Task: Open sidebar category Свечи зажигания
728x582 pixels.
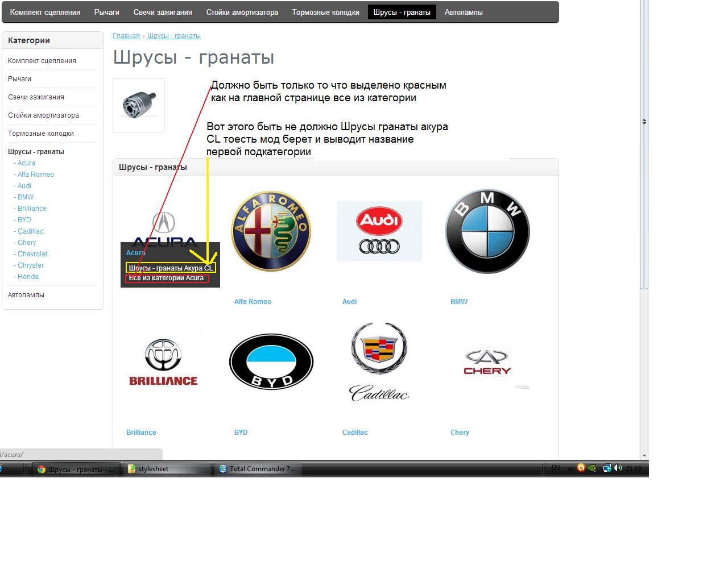Action: click(x=36, y=97)
